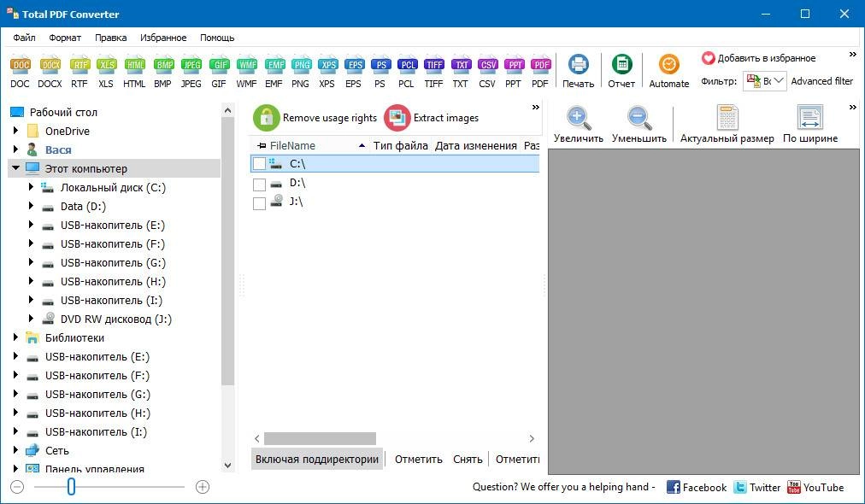
Task: Open Facebook link
Action: (697, 488)
